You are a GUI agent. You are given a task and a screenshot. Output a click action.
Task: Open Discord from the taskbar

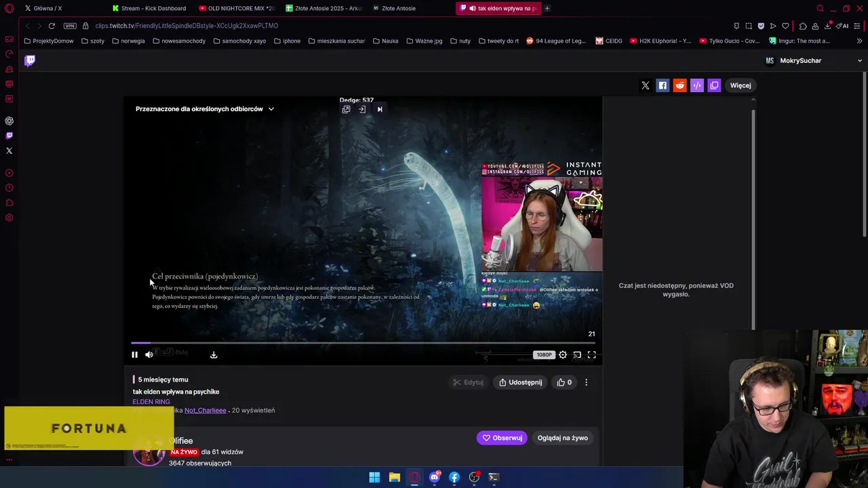(x=434, y=477)
